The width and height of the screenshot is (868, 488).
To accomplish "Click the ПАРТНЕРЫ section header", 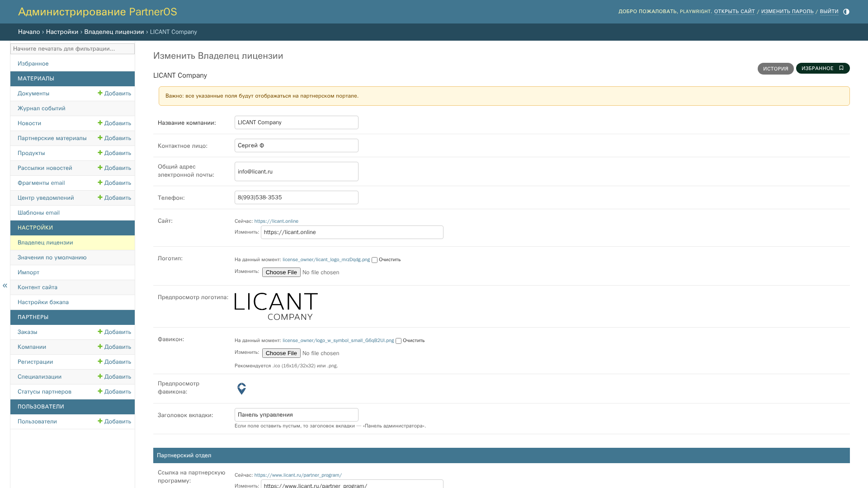I will click(x=72, y=317).
